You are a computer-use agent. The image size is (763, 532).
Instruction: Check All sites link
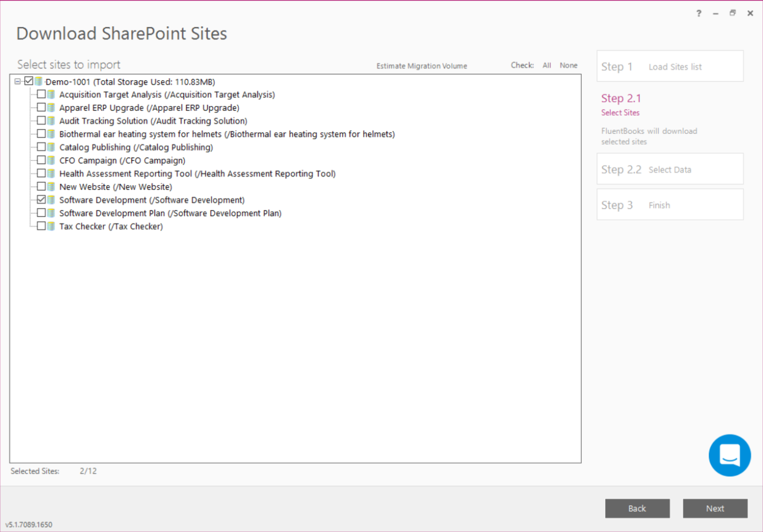click(x=547, y=66)
